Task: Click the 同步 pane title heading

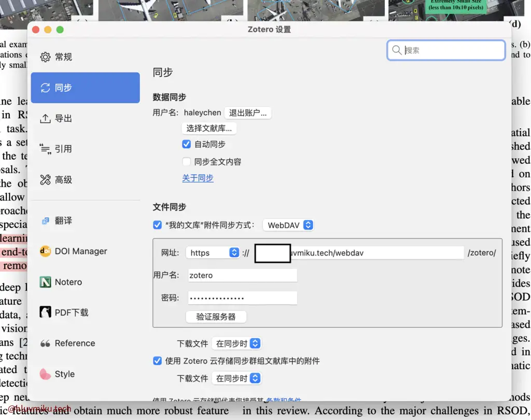Action: [x=163, y=72]
